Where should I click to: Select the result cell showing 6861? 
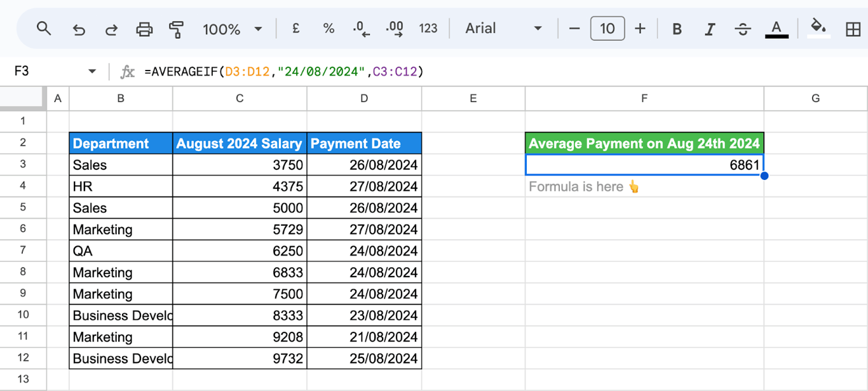644,165
